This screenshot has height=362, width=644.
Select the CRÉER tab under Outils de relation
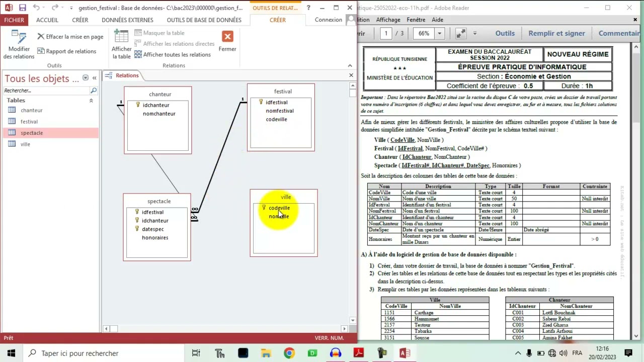tap(277, 20)
